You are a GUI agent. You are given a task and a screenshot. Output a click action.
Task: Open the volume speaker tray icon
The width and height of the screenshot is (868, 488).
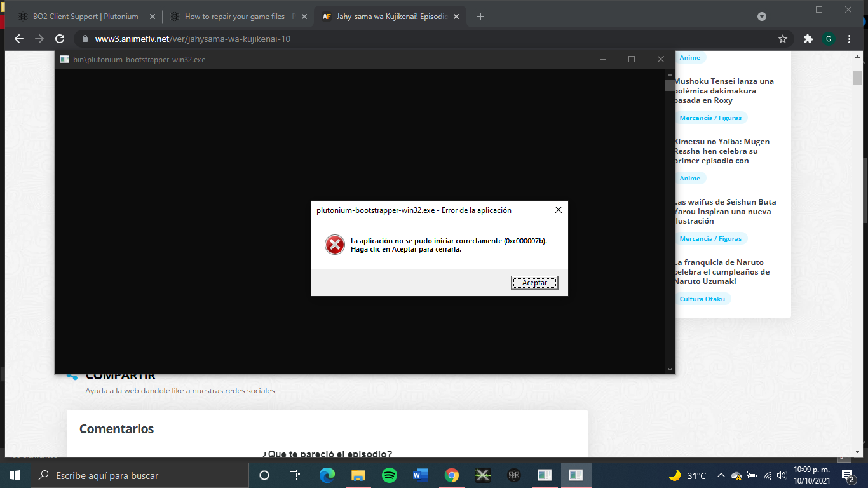782,475
